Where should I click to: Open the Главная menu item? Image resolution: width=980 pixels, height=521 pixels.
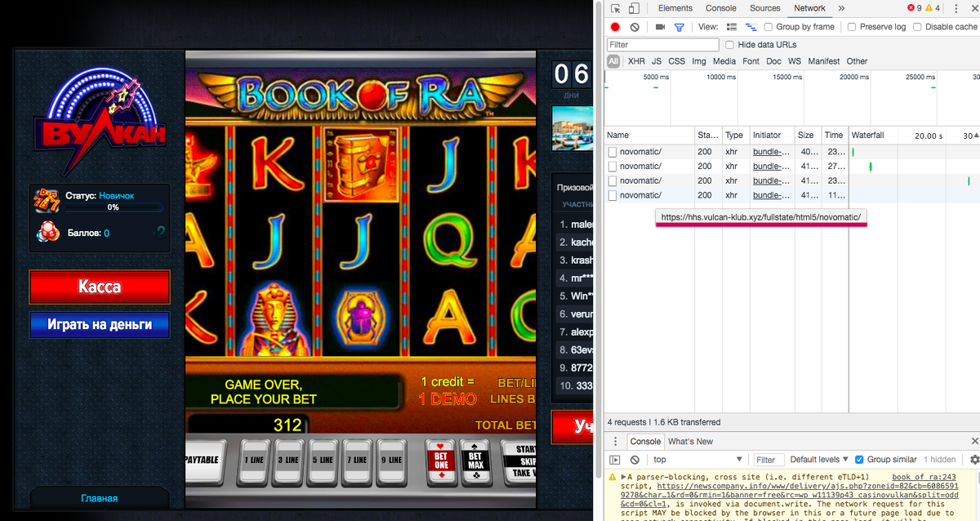point(100,498)
